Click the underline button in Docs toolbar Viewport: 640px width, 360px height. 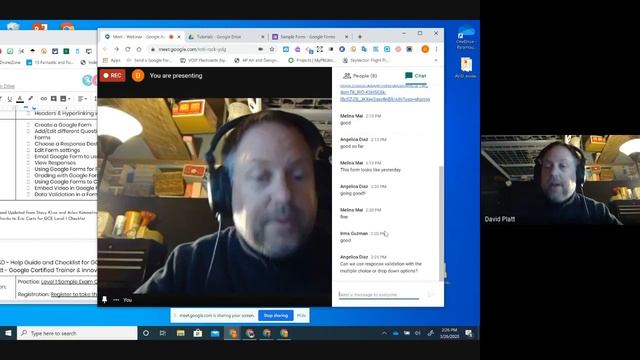coord(9,99)
